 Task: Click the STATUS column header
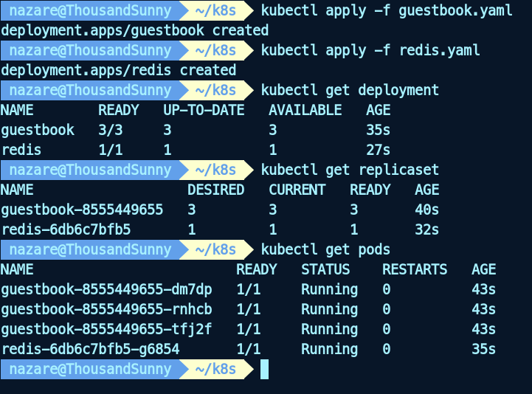point(325,269)
